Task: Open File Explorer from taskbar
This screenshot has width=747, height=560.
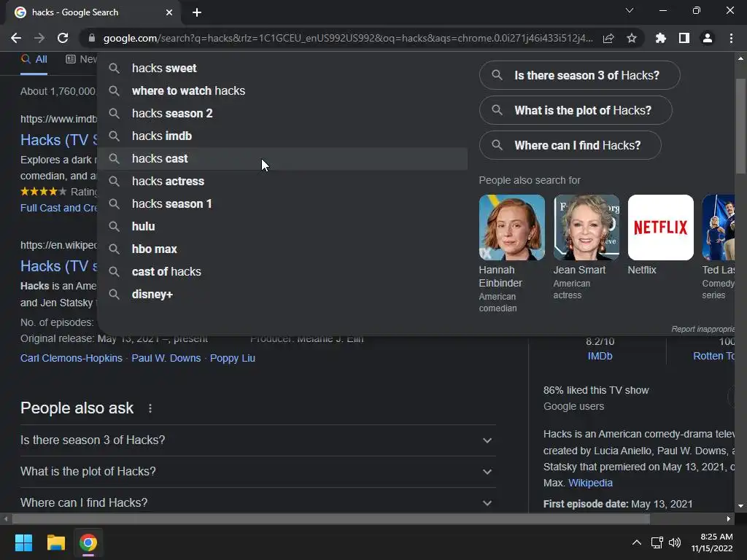Action: 55,542
